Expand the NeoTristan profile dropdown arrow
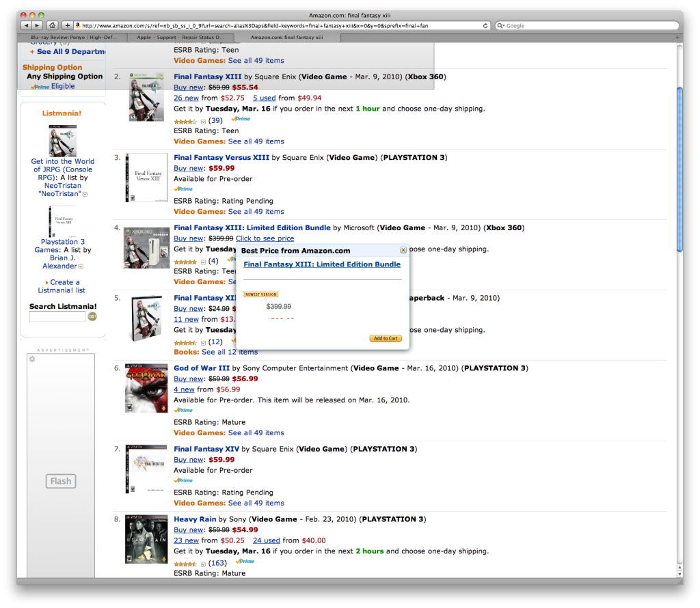Viewport: 700px width, 608px height. point(85,194)
